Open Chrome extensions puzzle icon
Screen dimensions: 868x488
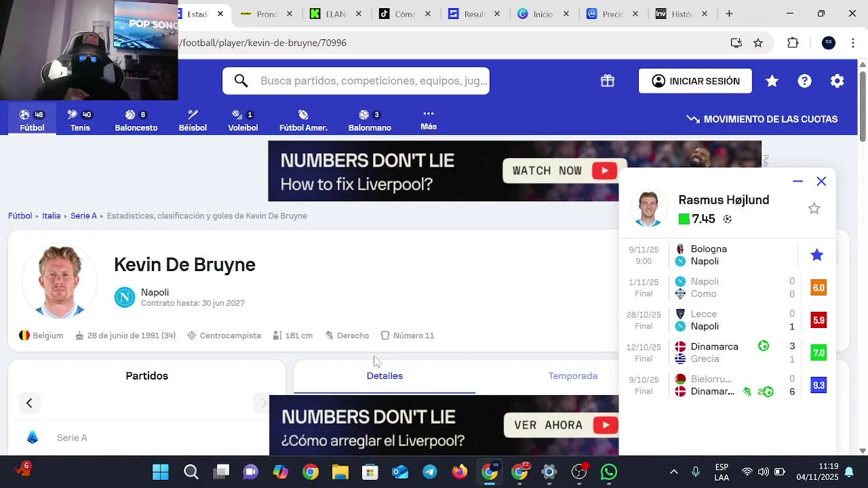click(793, 43)
